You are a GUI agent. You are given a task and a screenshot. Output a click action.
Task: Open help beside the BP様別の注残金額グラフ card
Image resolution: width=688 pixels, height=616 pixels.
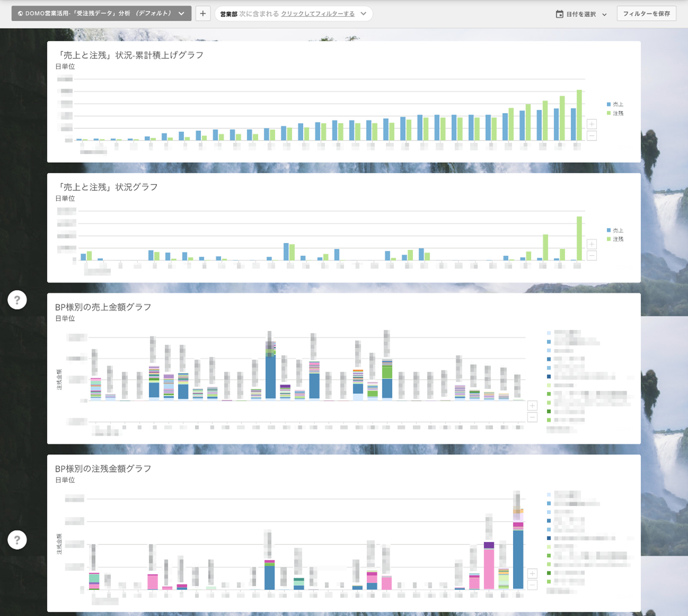(x=17, y=540)
